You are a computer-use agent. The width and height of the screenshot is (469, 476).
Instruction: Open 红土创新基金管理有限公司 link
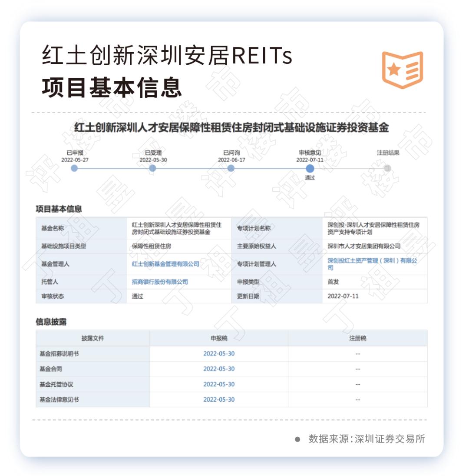coord(165,264)
